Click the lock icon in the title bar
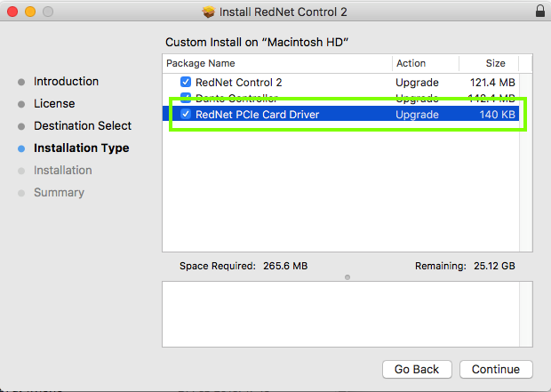The width and height of the screenshot is (551, 392). click(x=539, y=12)
